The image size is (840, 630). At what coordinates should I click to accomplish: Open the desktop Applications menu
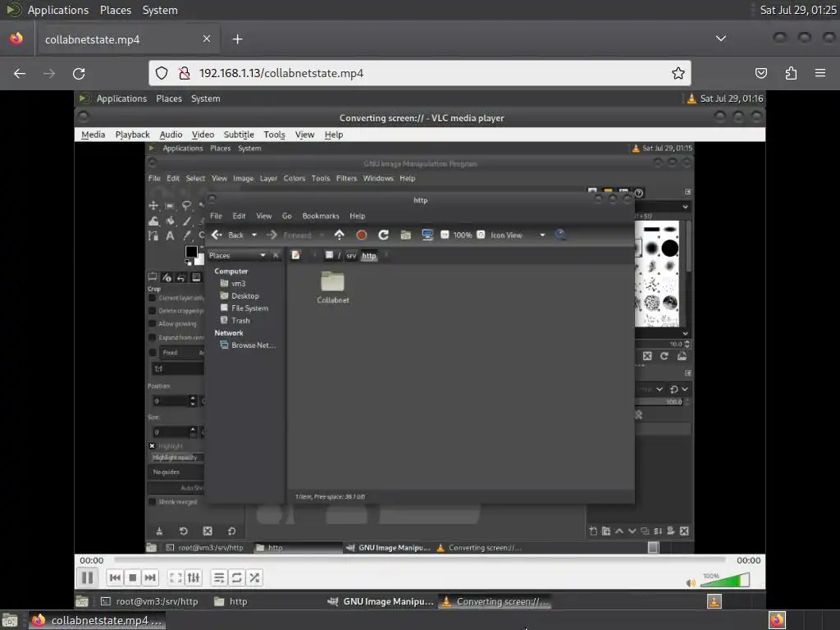(x=58, y=10)
